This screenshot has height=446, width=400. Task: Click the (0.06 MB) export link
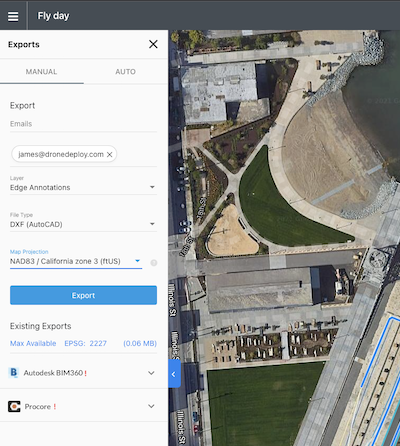(140, 343)
